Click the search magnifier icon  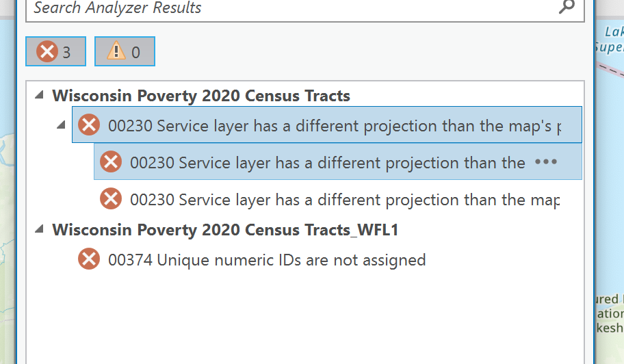coord(567,8)
